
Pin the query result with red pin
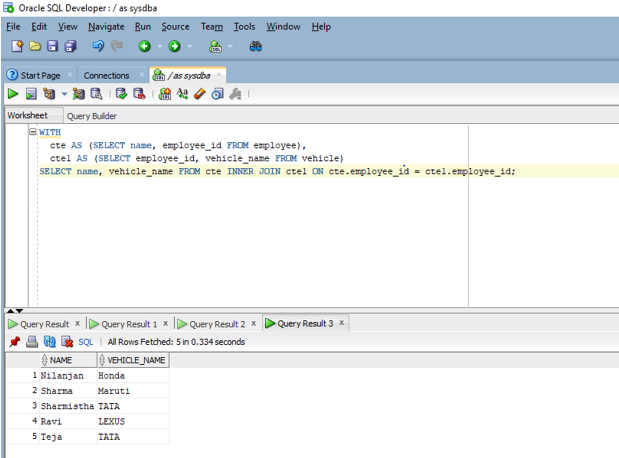tap(15, 342)
